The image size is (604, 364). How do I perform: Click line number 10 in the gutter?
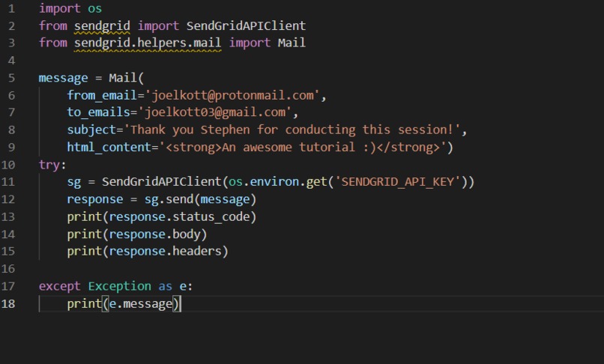[x=8, y=165]
